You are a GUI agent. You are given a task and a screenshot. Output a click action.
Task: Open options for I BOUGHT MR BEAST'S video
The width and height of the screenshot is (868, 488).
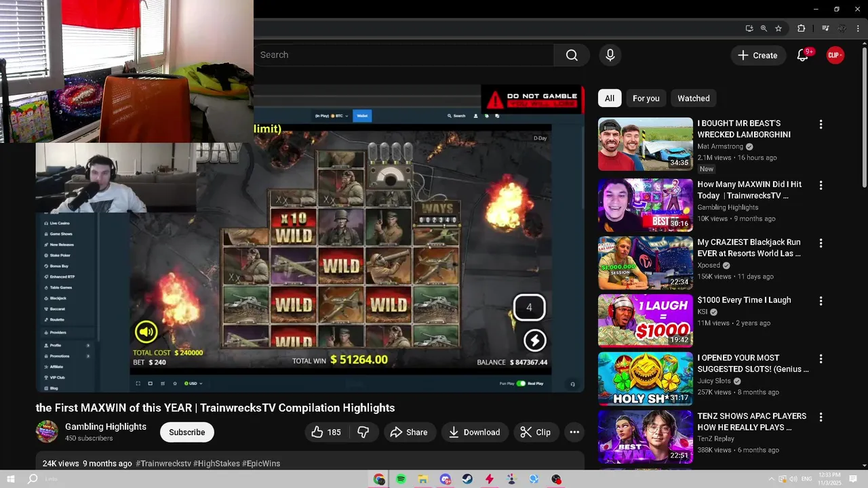pyautogui.click(x=821, y=125)
